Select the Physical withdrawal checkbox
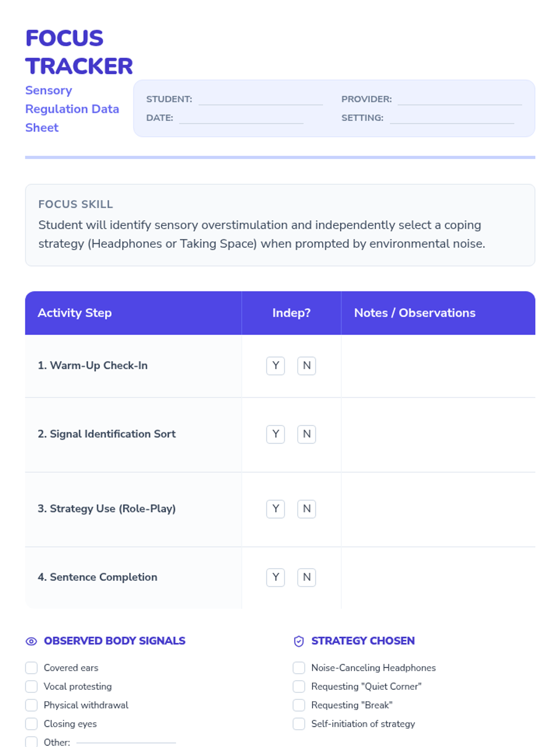Image resolution: width=560 pixels, height=747 pixels. [x=31, y=705]
